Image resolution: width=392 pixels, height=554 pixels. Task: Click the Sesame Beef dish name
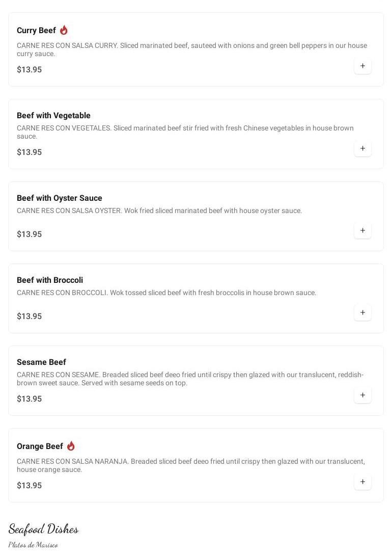click(41, 362)
